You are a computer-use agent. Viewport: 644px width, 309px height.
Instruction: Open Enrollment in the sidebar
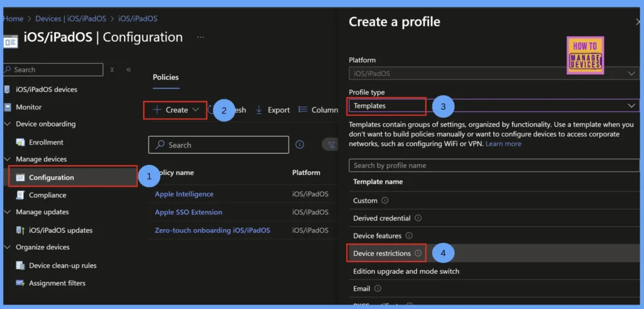(x=46, y=142)
